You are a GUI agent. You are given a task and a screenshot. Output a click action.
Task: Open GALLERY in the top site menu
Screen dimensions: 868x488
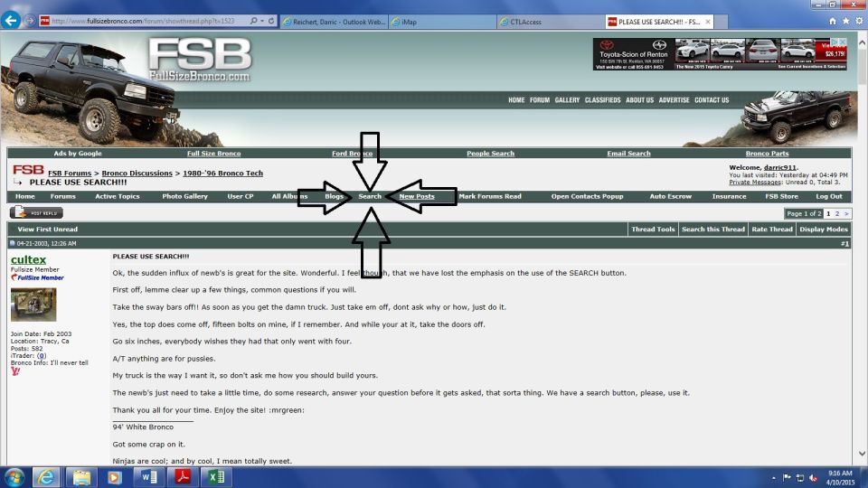click(x=567, y=100)
